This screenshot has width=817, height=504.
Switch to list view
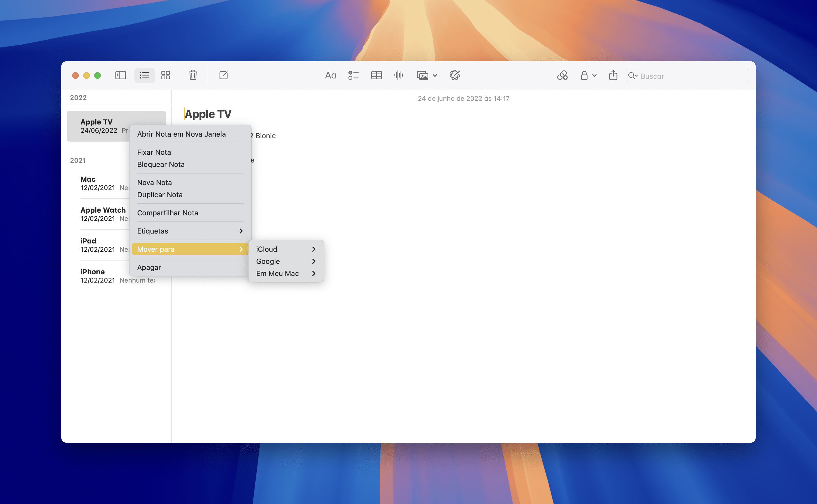144,75
